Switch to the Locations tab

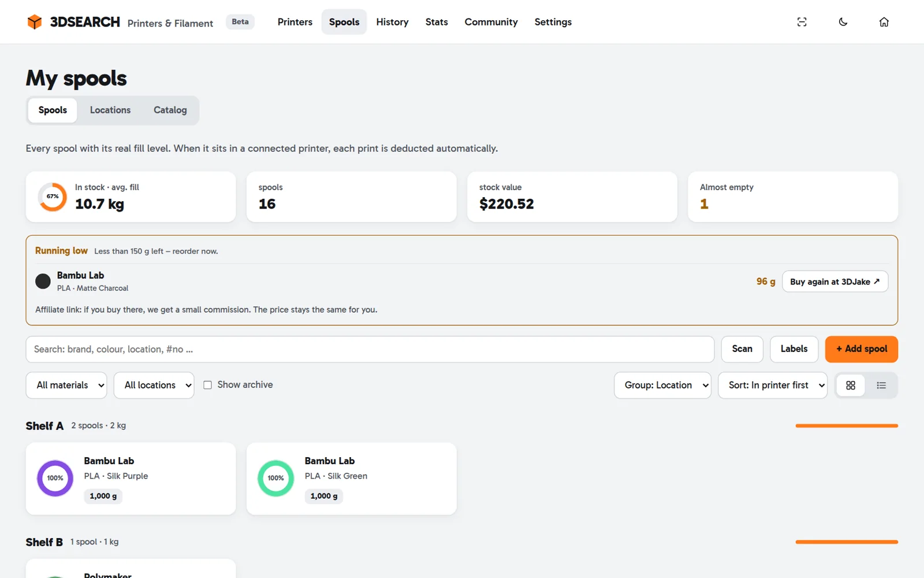(110, 110)
